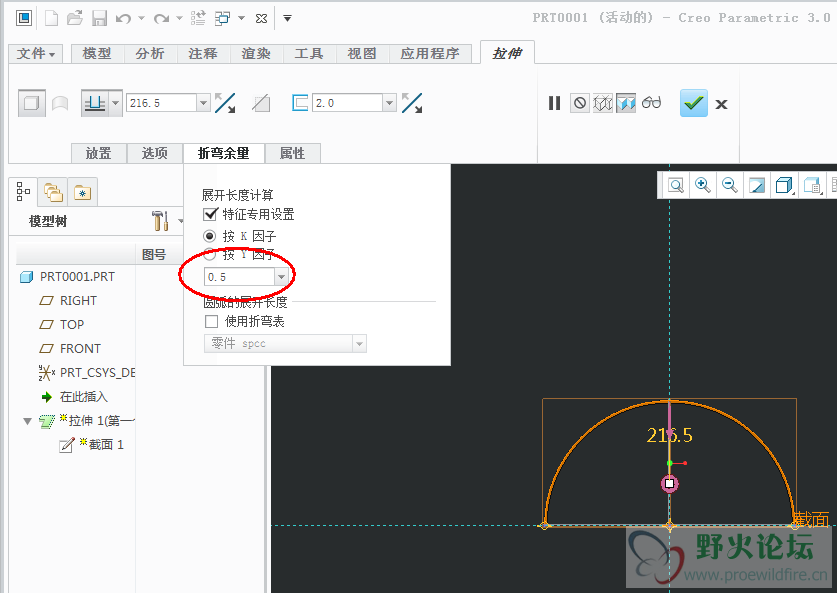The image size is (837, 593).
Task: Switch to the 注释 ribbon tab
Action: [x=203, y=54]
